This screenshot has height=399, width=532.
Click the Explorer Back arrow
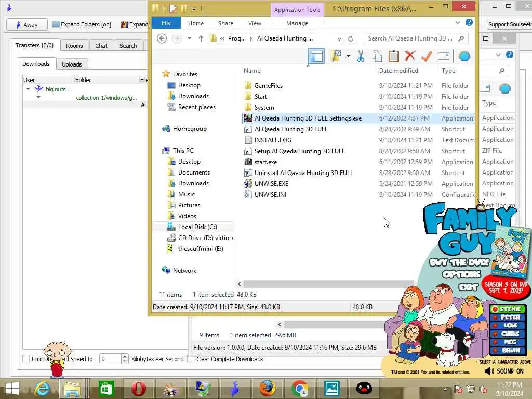[x=162, y=38]
